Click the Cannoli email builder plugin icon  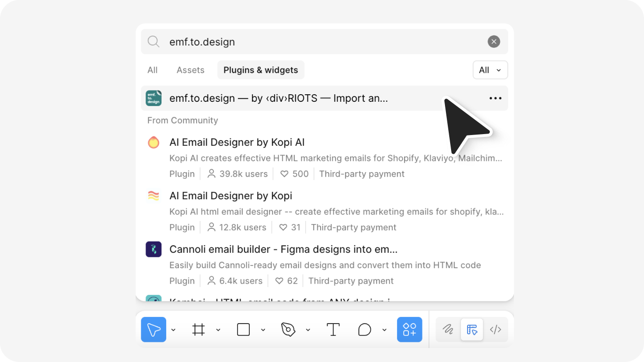point(153,249)
